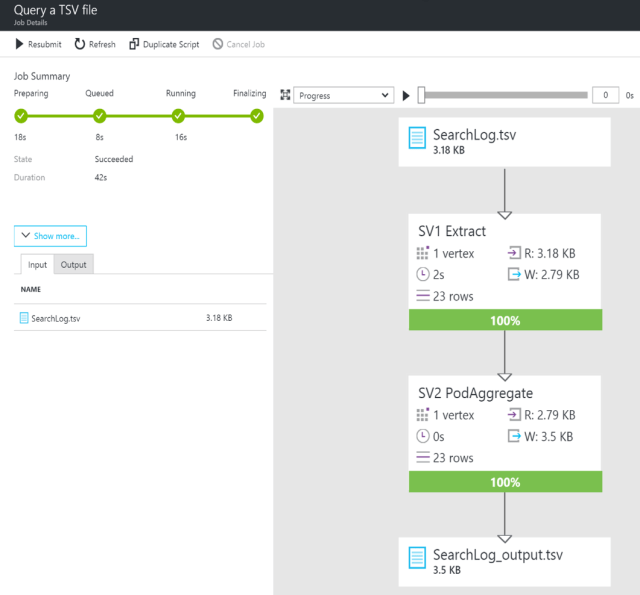Click the SearchLog_output.tsv file icon in graph

417,558
